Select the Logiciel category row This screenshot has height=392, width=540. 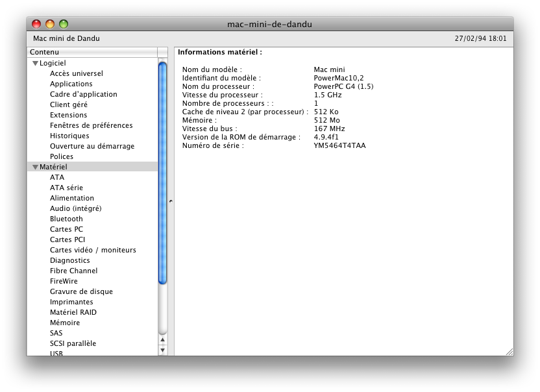[92, 63]
